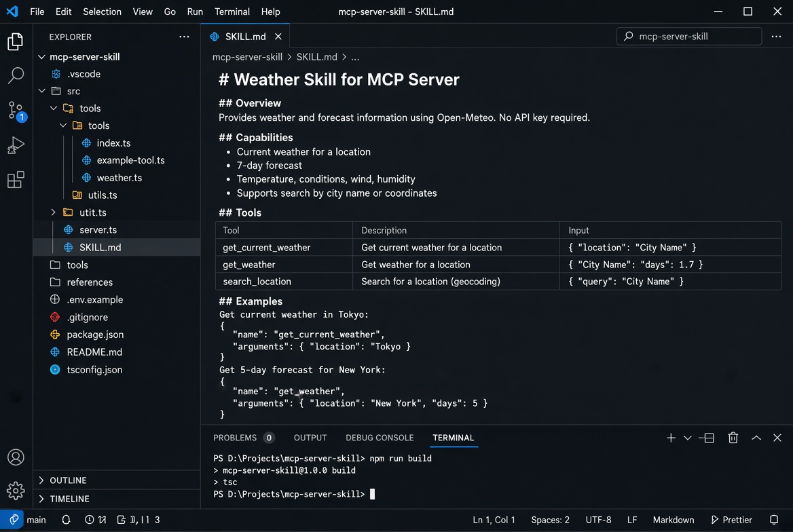Open the Extensions view
The width and height of the screenshot is (793, 532).
tap(16, 180)
